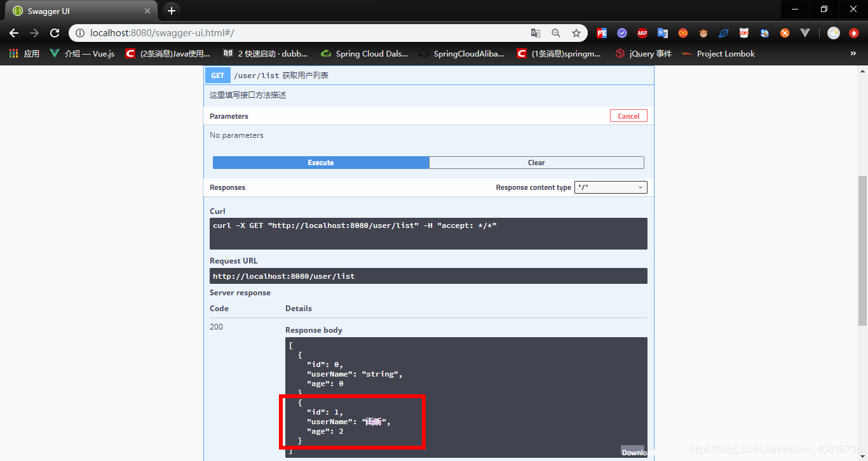Open the blue pen note extension icon

click(764, 33)
